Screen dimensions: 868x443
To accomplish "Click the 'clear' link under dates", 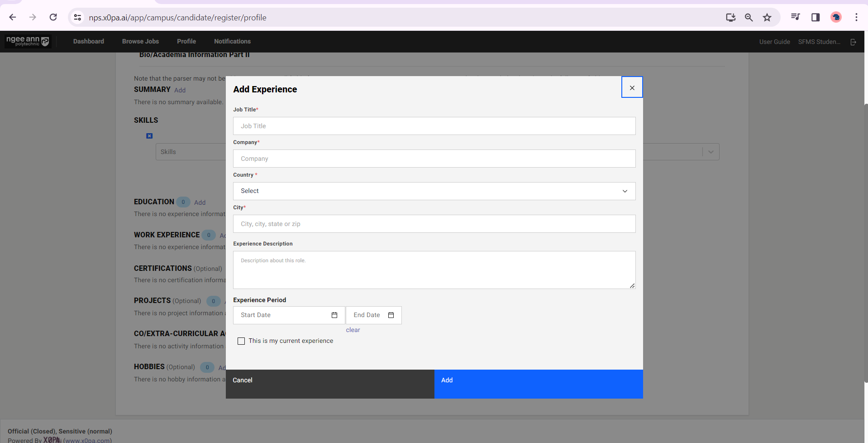I will point(353,330).
